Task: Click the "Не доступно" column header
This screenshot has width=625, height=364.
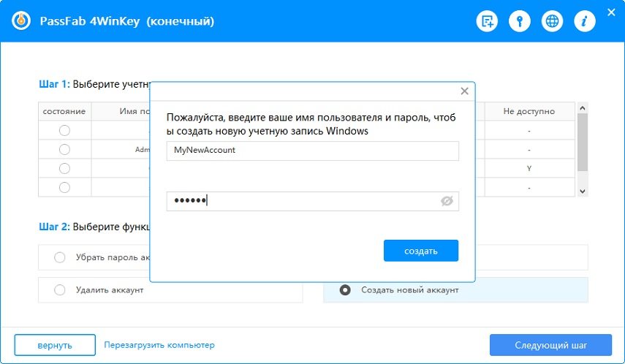Action: [x=529, y=111]
